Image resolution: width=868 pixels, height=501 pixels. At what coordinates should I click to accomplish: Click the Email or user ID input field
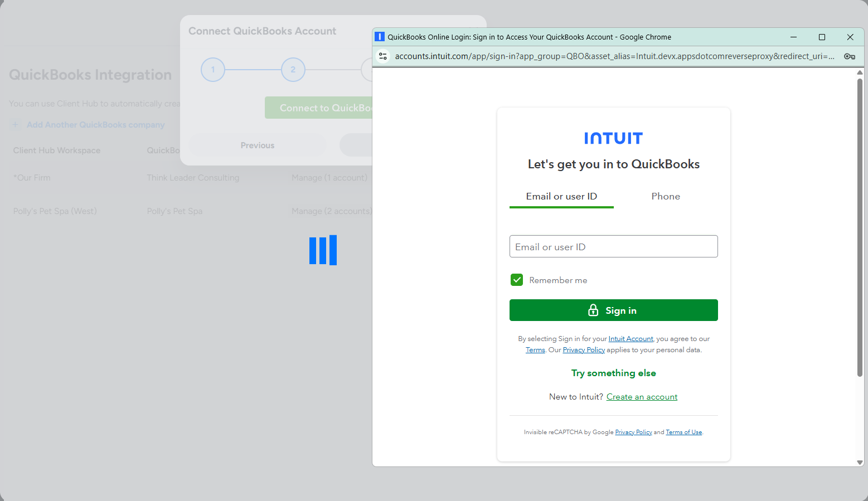pos(613,246)
